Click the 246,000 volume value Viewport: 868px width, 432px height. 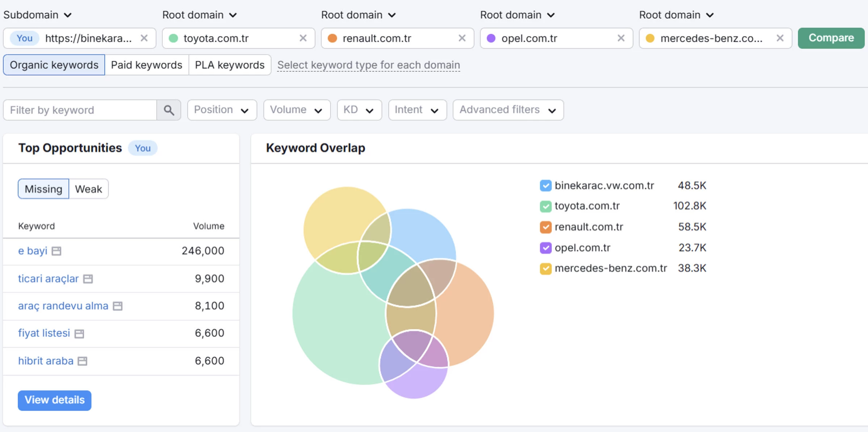(x=203, y=251)
